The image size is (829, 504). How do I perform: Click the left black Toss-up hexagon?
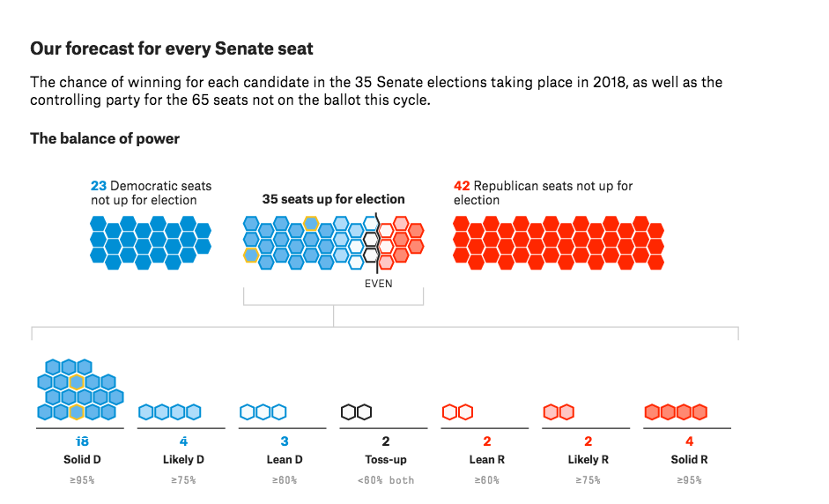[349, 411]
